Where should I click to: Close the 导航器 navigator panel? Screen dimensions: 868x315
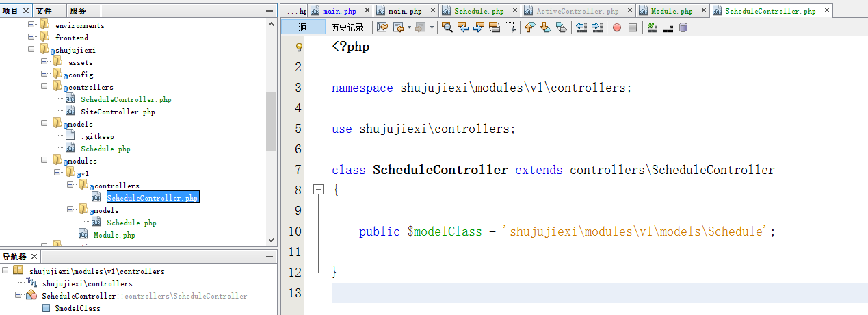point(35,256)
